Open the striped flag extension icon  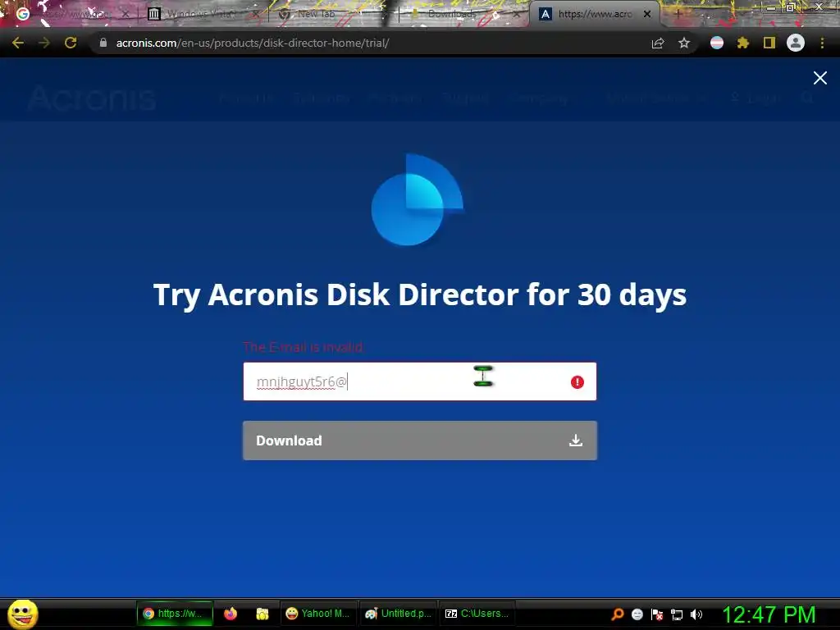(717, 43)
